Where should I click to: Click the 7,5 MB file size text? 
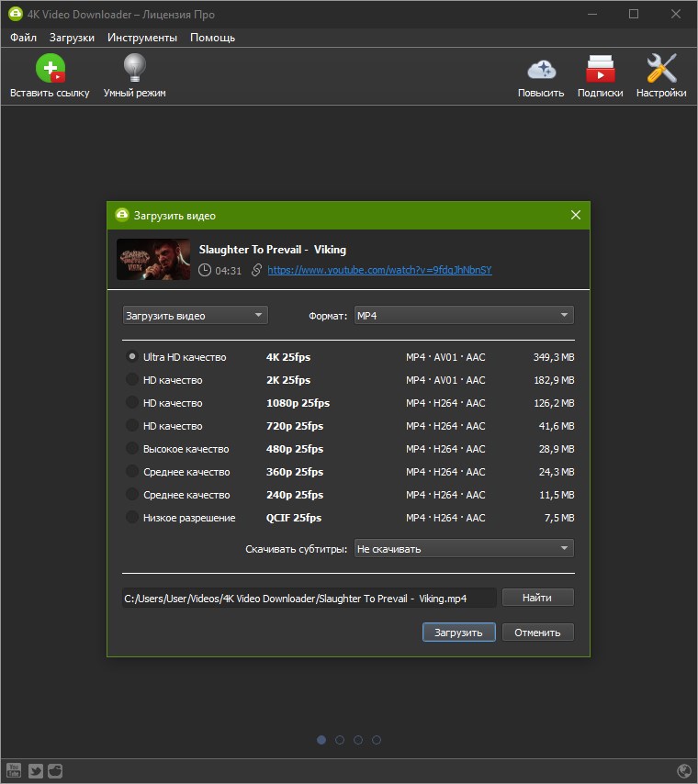pos(559,518)
